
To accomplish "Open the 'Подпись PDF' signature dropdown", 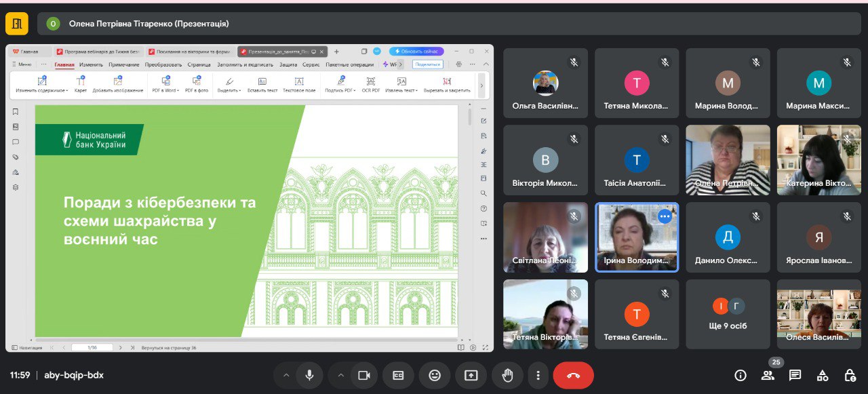I will tap(340, 85).
